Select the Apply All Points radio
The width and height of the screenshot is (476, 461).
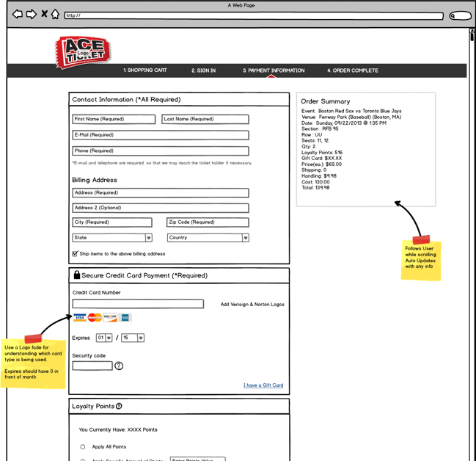83,447
